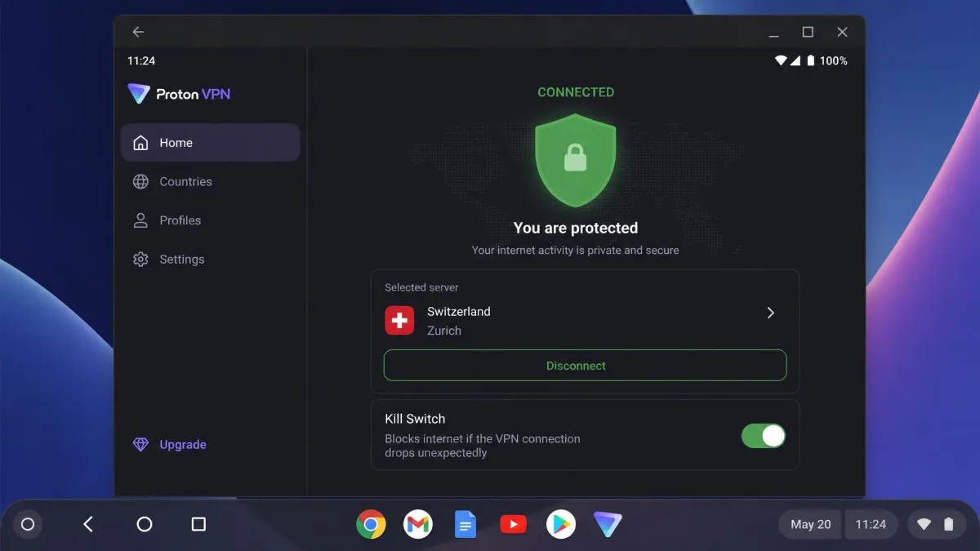Click "Your internet activity is private and secure"

[x=576, y=251]
